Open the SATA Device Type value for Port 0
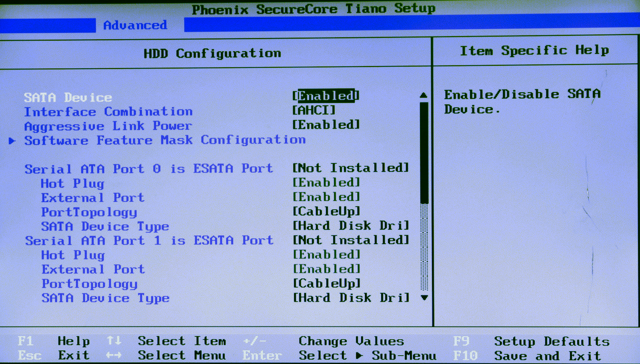Viewport: 640px width, 364px height. pos(351,226)
